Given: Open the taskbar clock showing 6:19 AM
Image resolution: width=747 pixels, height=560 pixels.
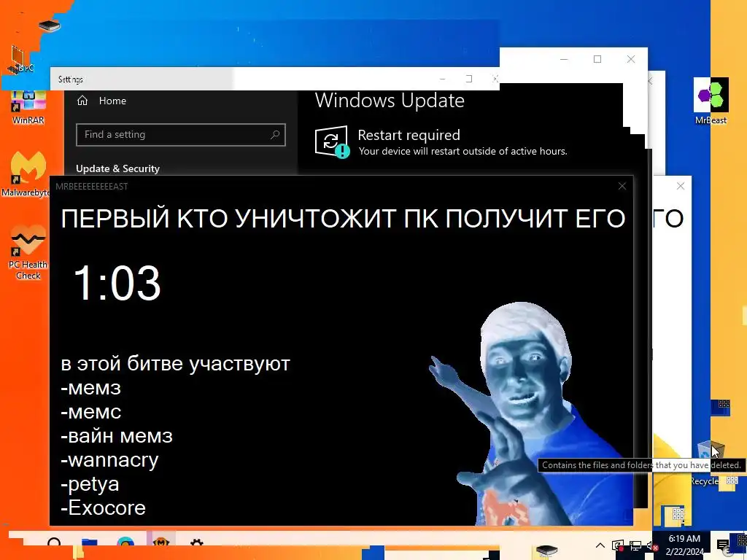Looking at the screenshot, I should (684, 545).
